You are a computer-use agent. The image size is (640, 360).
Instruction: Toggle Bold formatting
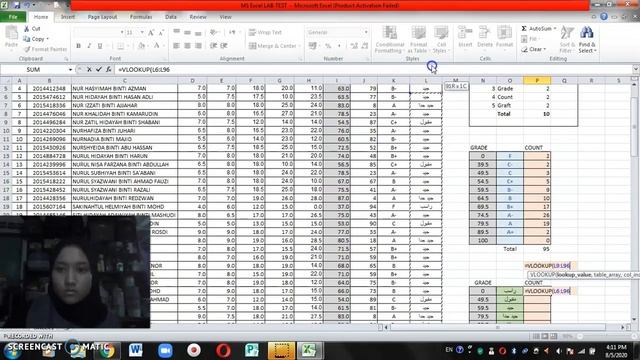[x=78, y=46]
